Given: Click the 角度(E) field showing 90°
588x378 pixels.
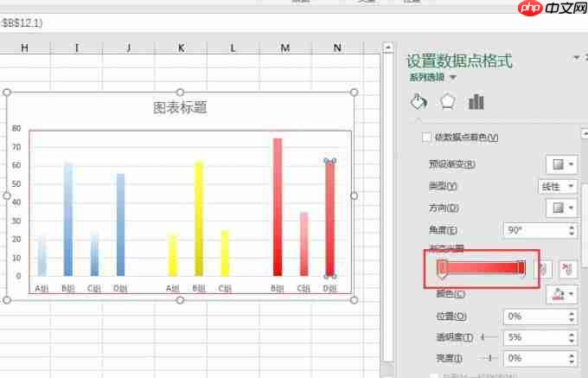Looking at the screenshot, I should point(534,230).
